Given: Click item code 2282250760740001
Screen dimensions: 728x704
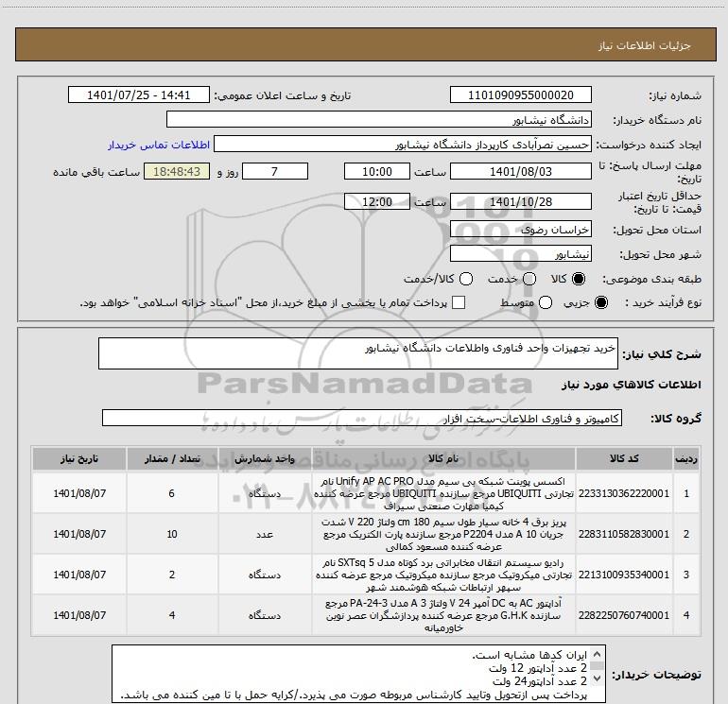Looking at the screenshot, I should pos(624,615).
